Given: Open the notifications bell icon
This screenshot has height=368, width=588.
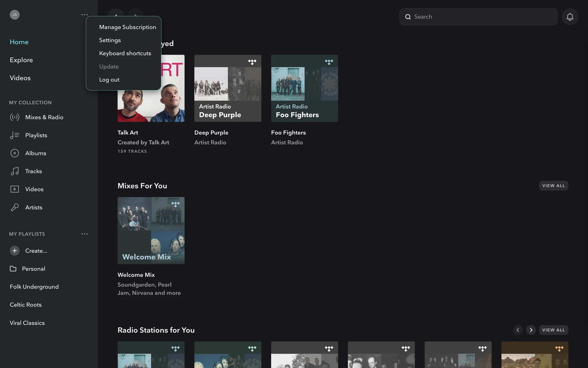Looking at the screenshot, I should click(x=570, y=17).
